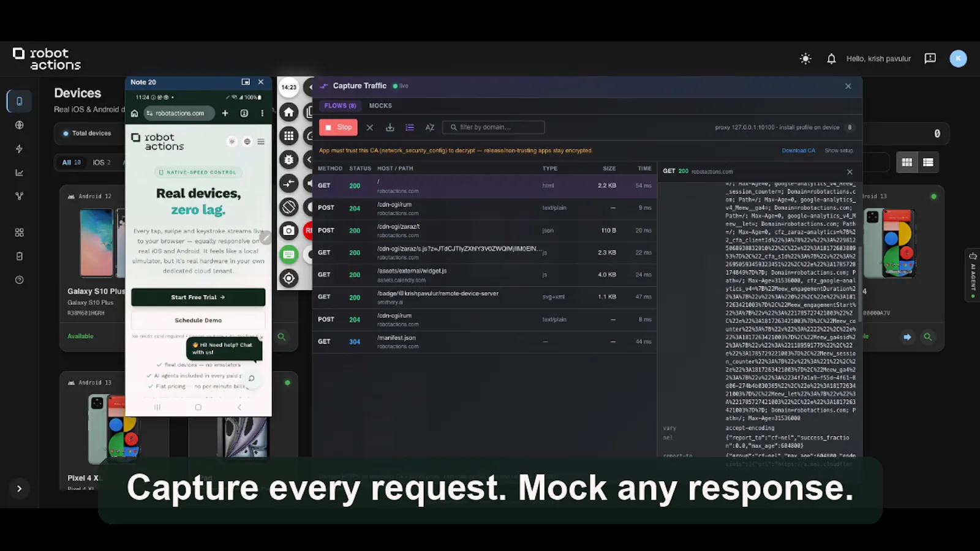Screen dimensions: 980x551
Task: Click the Home button in the device toolbar
Action: 289,112
